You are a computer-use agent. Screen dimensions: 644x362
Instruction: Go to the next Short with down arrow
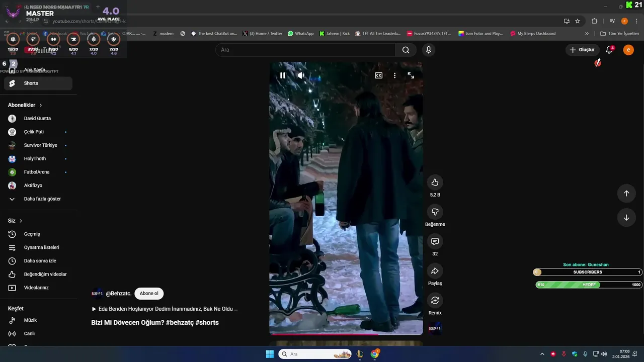[x=626, y=218]
